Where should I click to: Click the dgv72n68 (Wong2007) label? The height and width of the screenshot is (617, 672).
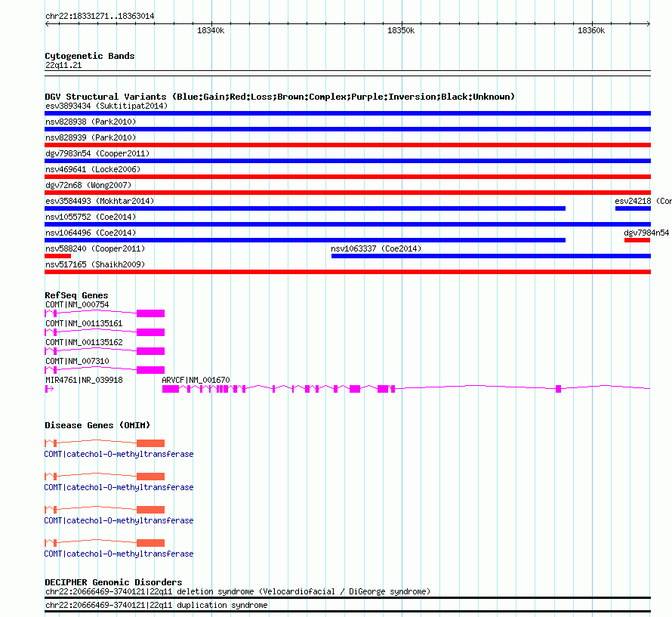[x=88, y=185]
